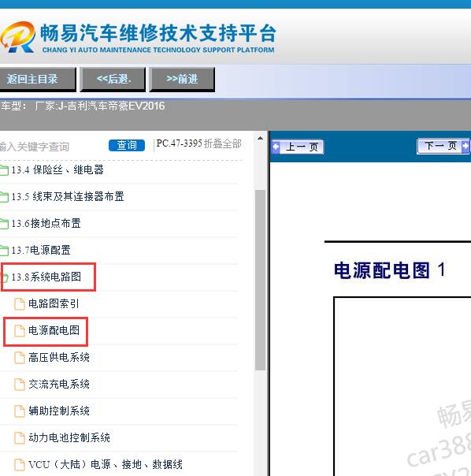Expand folder 13.4 保险丝、继电器
471x476 pixels.
click(57, 170)
